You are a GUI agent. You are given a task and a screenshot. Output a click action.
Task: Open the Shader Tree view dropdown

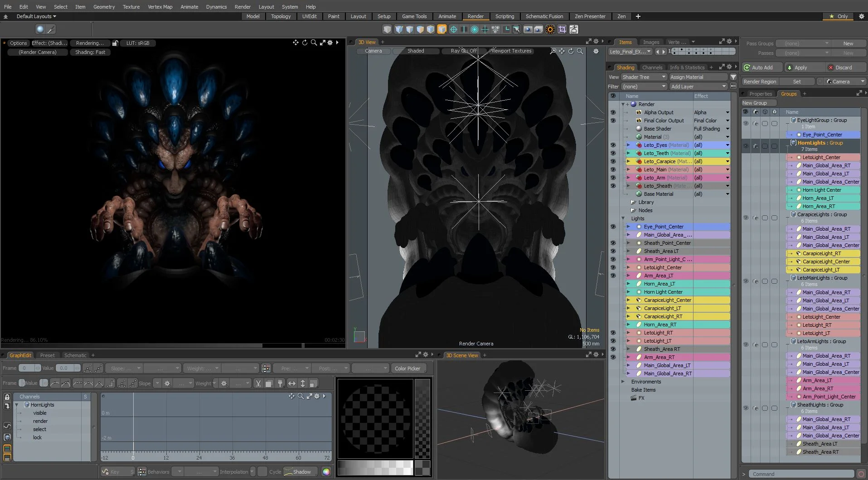click(x=644, y=77)
